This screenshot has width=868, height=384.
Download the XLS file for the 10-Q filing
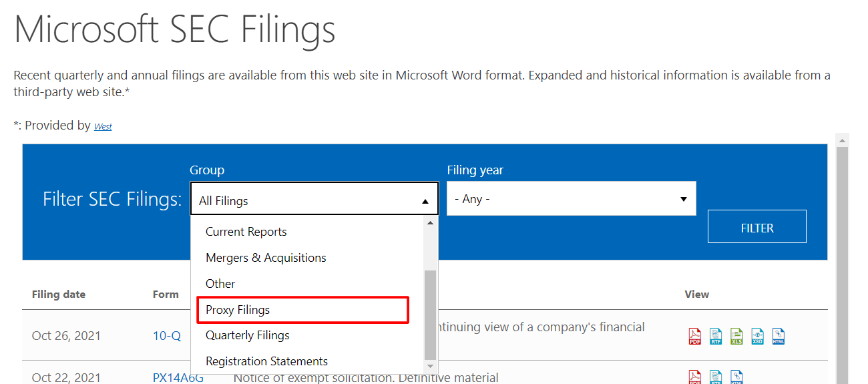coord(736,336)
